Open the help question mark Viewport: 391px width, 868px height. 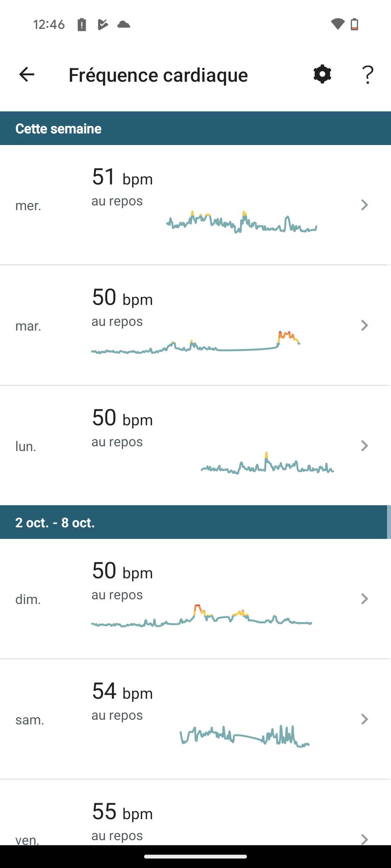pos(368,75)
